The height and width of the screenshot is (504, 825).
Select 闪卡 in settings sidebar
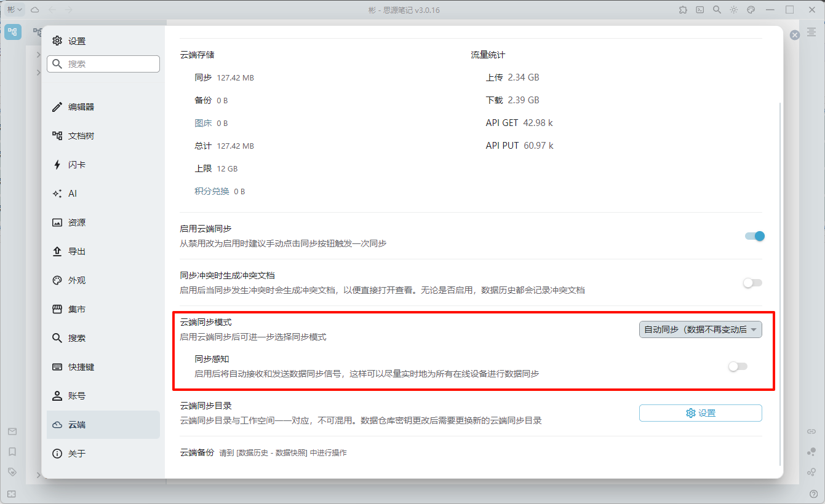click(103, 165)
